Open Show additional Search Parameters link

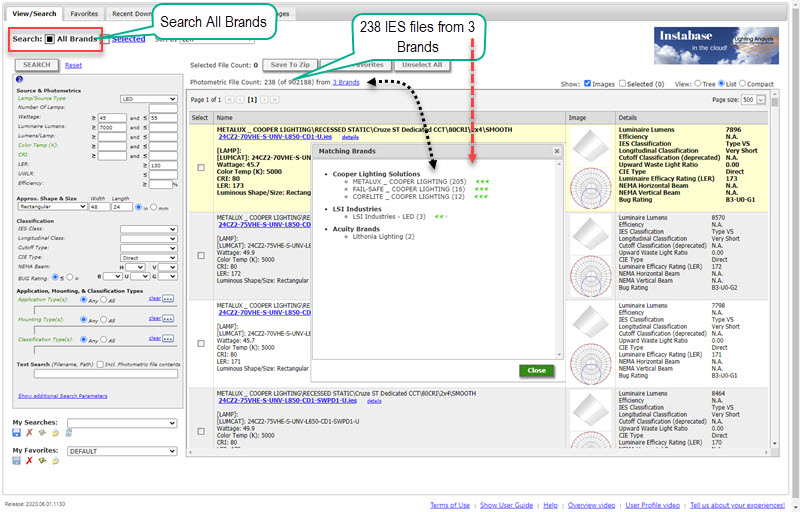(x=63, y=396)
